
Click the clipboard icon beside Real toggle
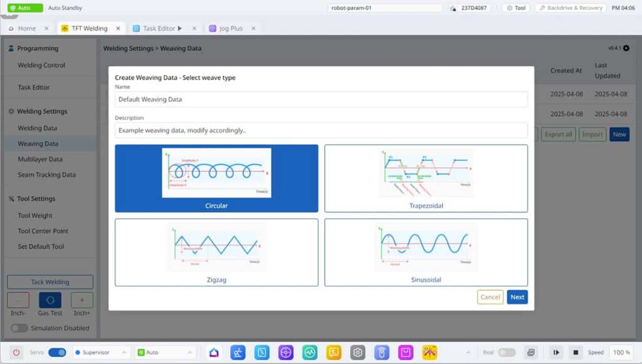pyautogui.click(x=530, y=352)
